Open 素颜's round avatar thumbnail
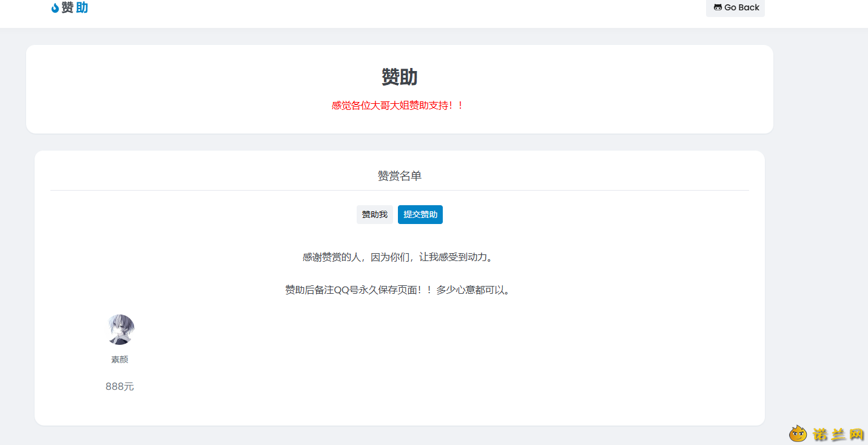Image resolution: width=868 pixels, height=445 pixels. [x=120, y=330]
